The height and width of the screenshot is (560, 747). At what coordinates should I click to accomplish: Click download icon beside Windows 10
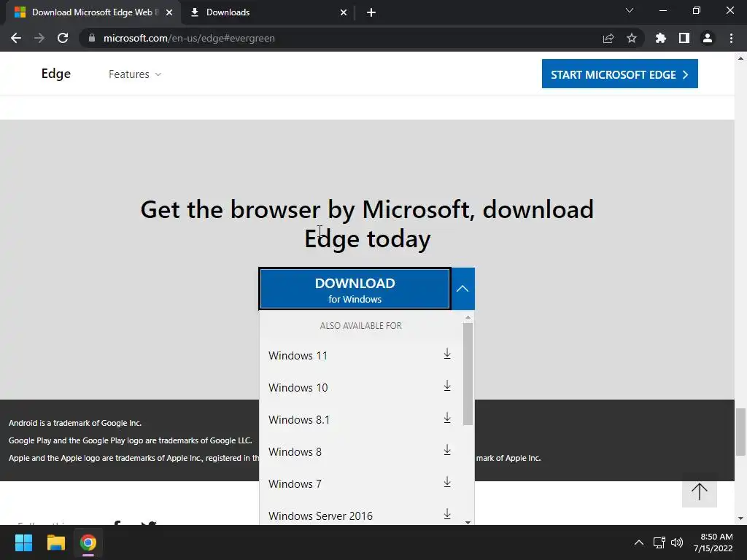[447, 386]
